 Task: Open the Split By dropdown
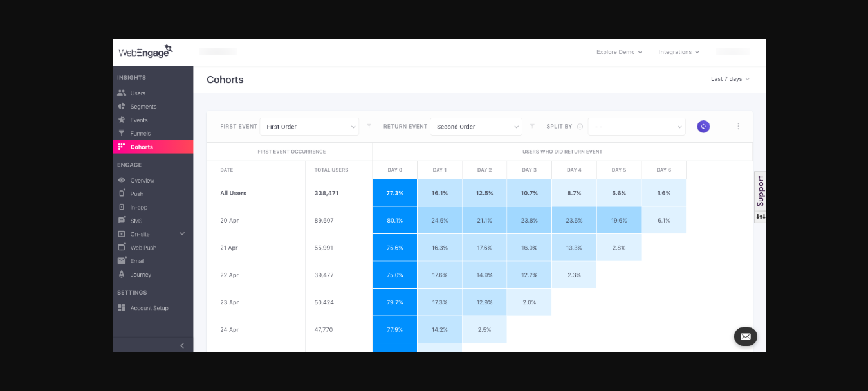(x=637, y=127)
